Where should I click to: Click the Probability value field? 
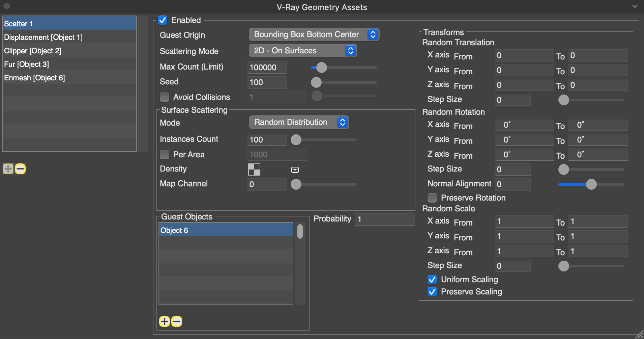coord(385,219)
